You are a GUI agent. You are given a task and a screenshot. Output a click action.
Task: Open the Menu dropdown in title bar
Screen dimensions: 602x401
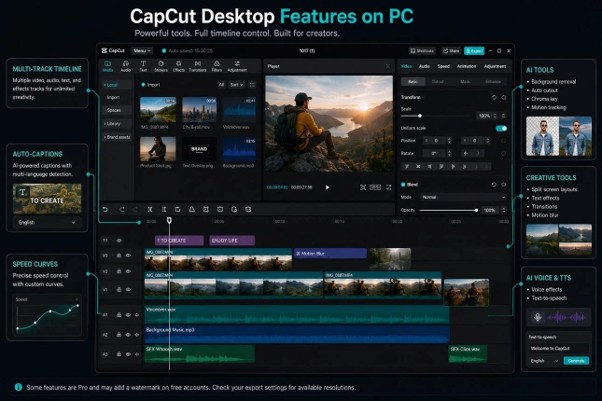point(142,51)
